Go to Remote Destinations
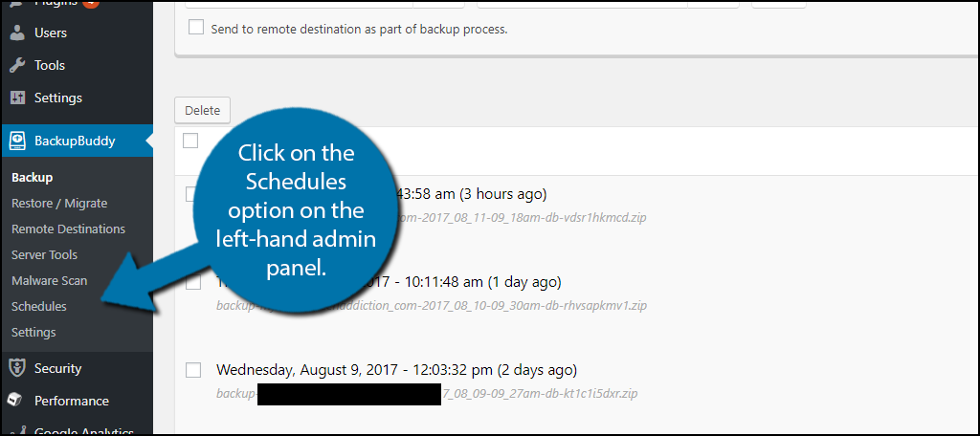 [68, 229]
